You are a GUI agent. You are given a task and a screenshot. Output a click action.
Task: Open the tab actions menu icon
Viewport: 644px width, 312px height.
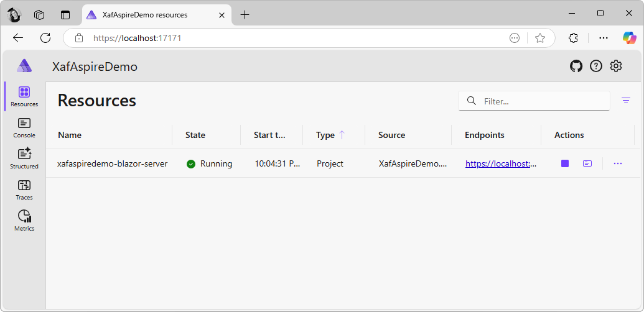(65, 15)
